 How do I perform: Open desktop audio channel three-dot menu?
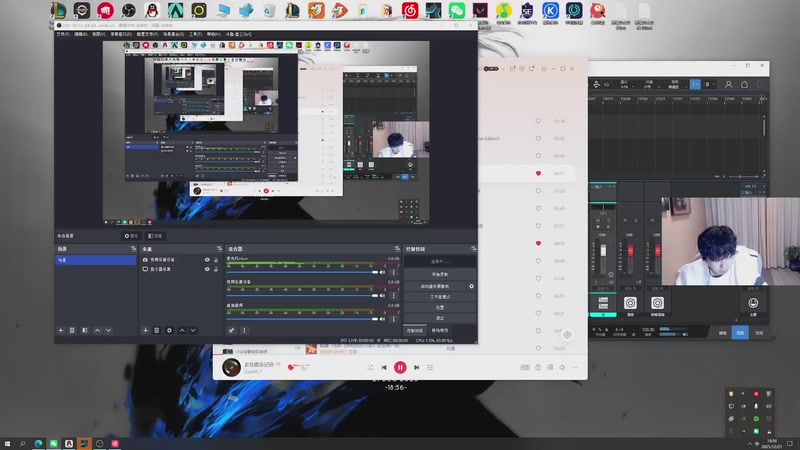[393, 319]
